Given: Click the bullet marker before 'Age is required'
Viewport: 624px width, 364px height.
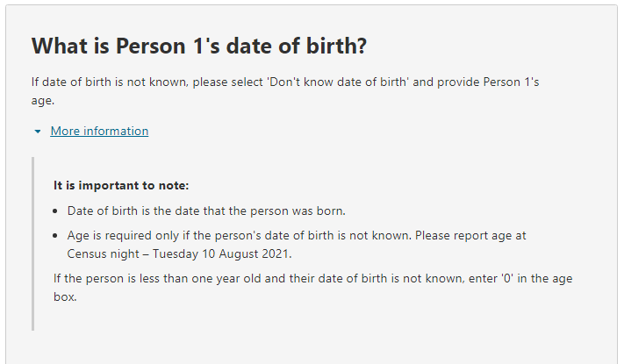Looking at the screenshot, I should click(x=55, y=236).
